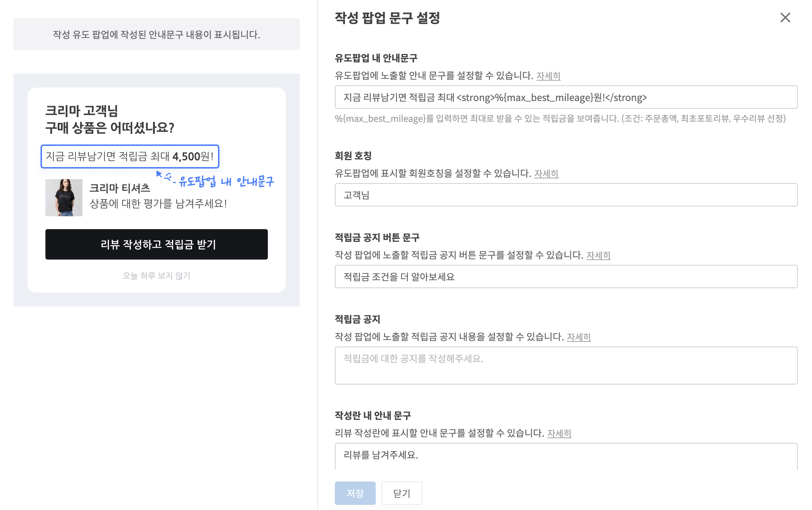Click the gray info banner at top
Screen dimensions: 812x510
coord(156,35)
